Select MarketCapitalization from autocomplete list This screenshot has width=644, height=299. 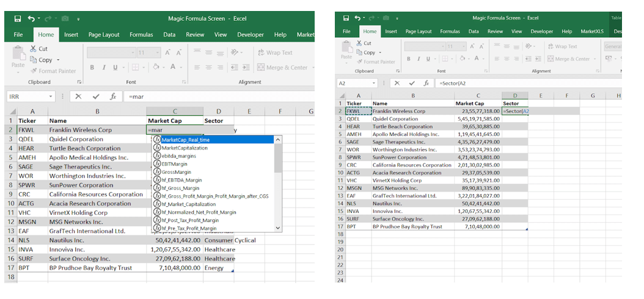tap(213, 148)
